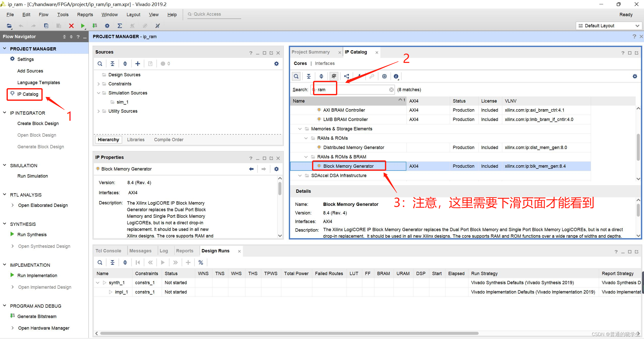Expand the Constraints folder in Sources
The height and width of the screenshot is (339, 644).
click(99, 84)
